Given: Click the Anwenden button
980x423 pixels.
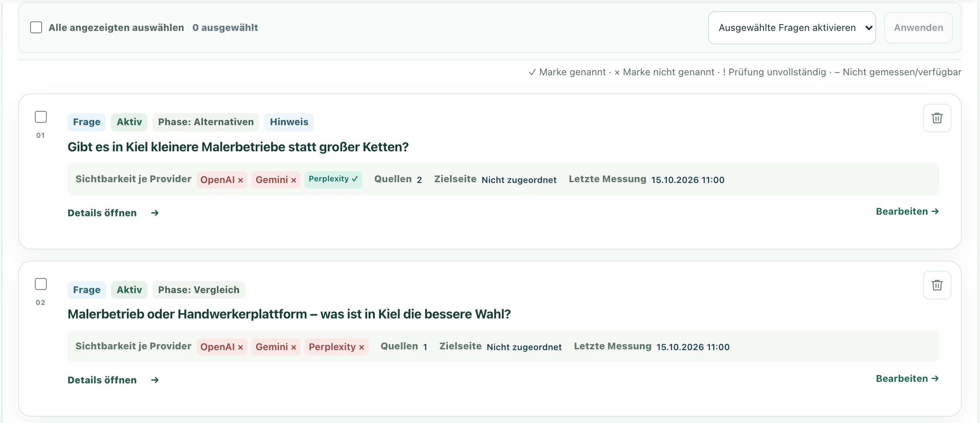Looking at the screenshot, I should tap(918, 28).
